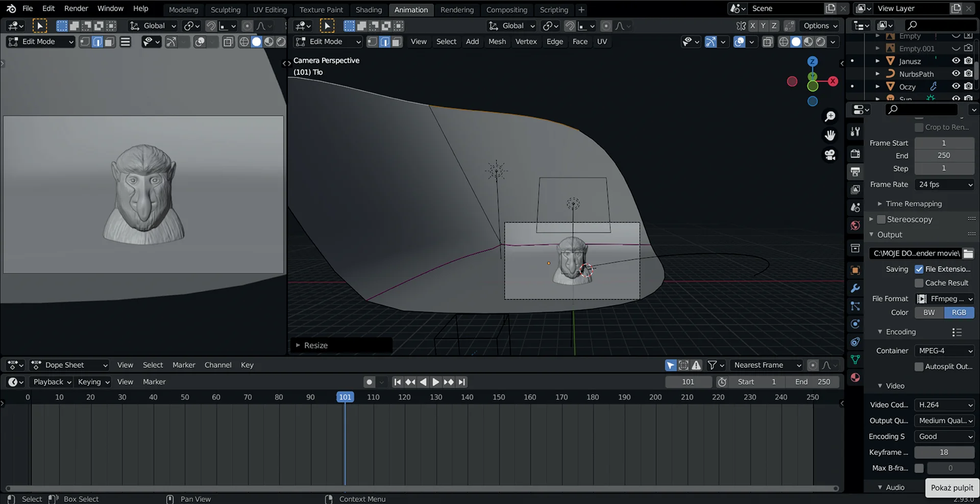Open the Modifier wrench properties tab
980x504 pixels.
point(855,288)
